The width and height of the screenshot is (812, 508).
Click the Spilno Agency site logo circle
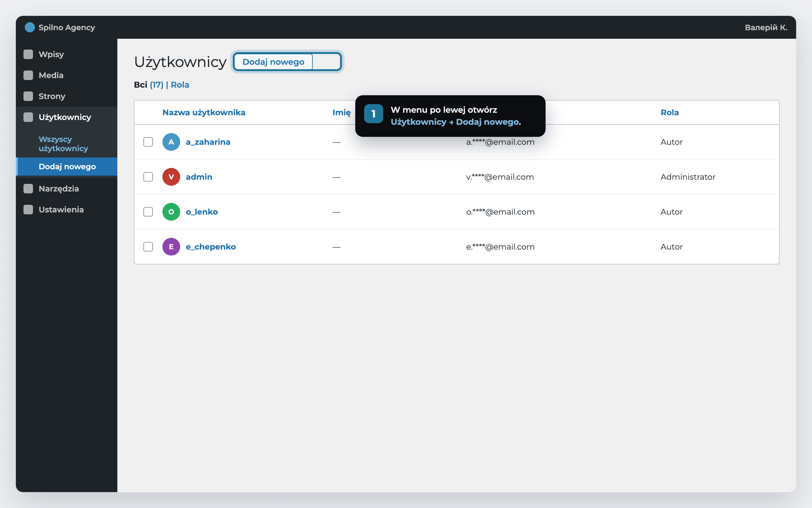point(30,27)
